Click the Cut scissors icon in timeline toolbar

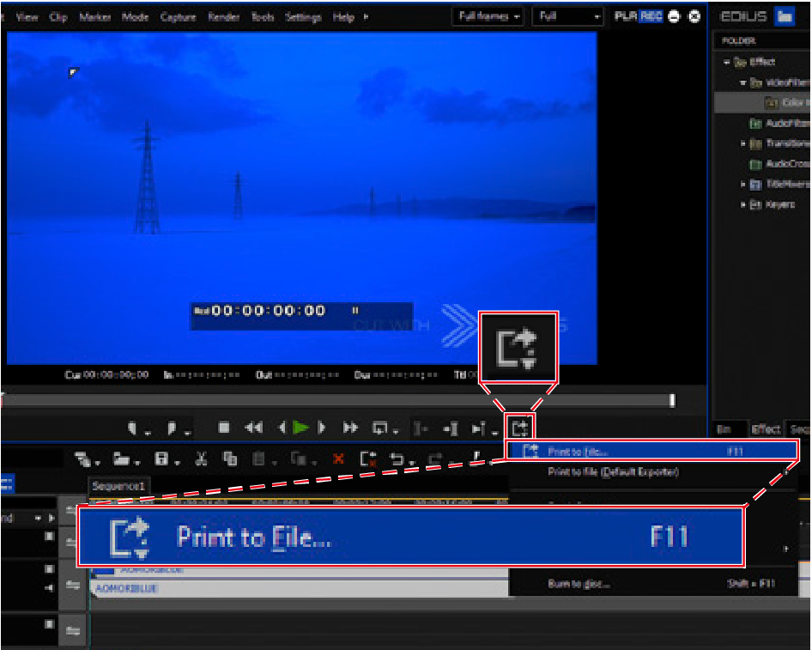tap(202, 459)
